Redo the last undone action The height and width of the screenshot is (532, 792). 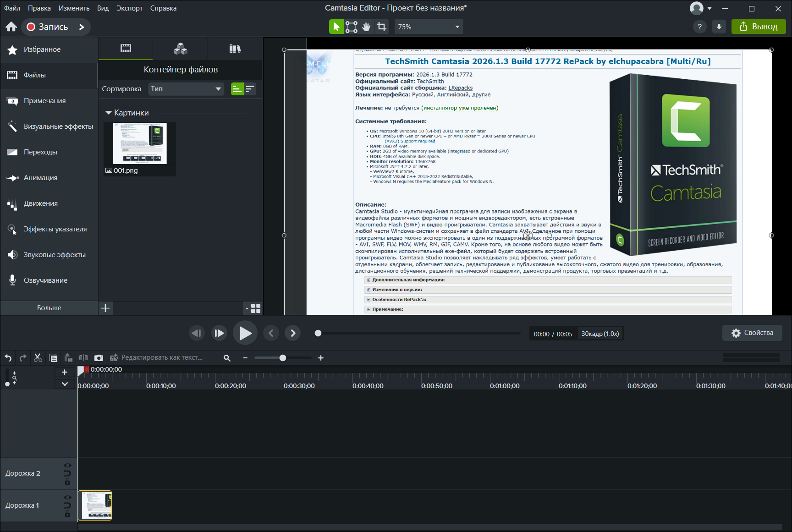pos(23,358)
